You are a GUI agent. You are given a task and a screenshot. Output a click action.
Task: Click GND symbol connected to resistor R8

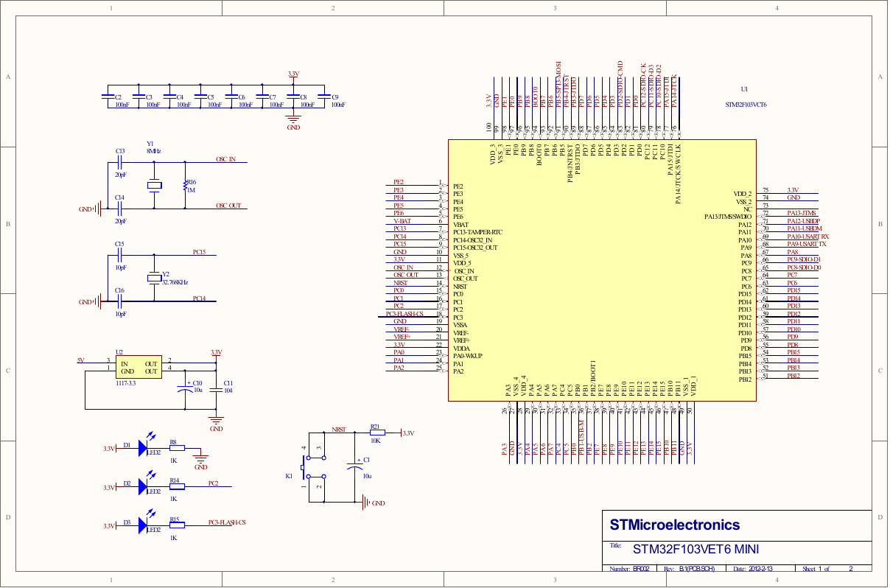pos(200,460)
